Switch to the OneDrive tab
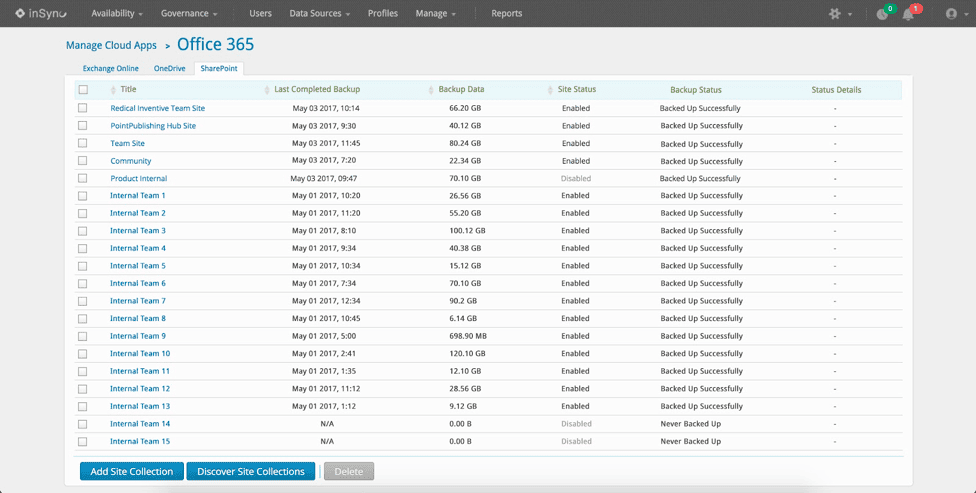Viewport: 976px width, 493px height. (x=169, y=69)
